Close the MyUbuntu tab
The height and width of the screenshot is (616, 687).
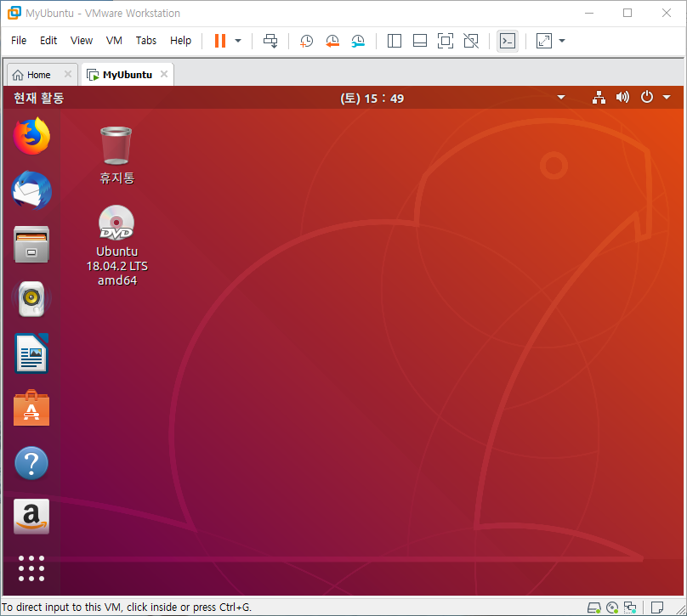pos(164,74)
